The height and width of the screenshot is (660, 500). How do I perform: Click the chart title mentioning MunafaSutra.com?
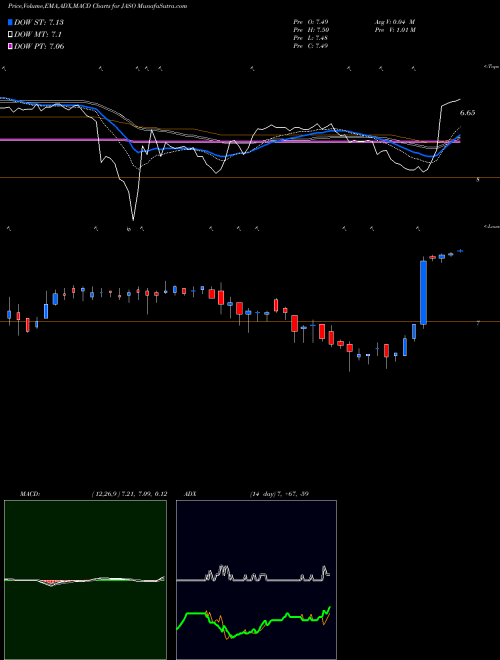tap(98, 6)
